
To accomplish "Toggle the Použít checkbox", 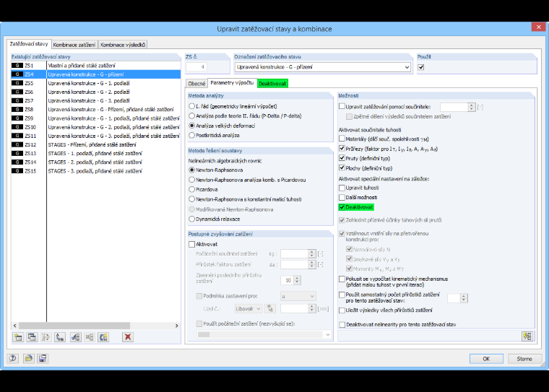I will click(x=421, y=67).
